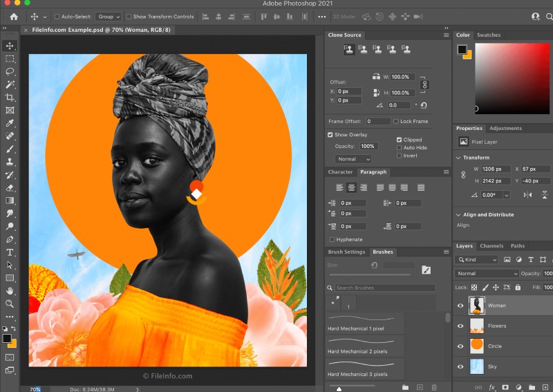Select the Crop tool
553x392 pixels.
(10, 97)
